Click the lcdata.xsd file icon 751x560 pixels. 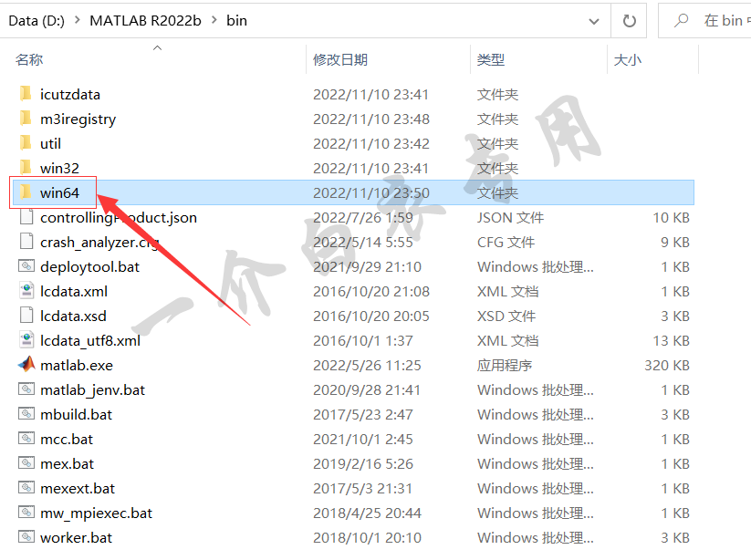pyautogui.click(x=26, y=316)
